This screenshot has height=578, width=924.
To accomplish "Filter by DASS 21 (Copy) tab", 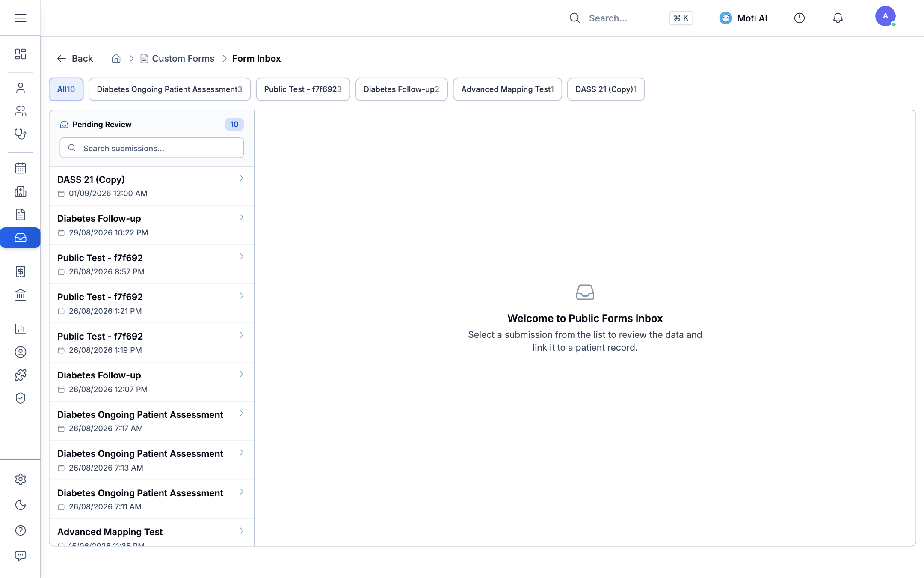I will pos(606,89).
